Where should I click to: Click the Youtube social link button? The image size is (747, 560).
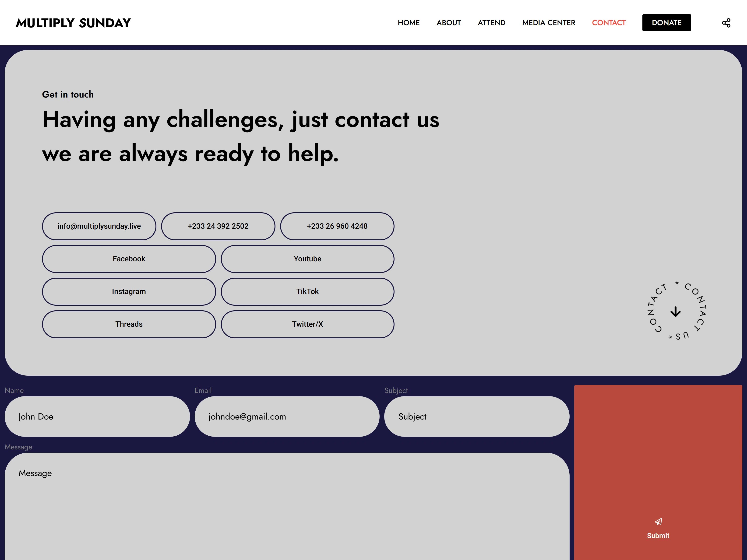(x=307, y=258)
